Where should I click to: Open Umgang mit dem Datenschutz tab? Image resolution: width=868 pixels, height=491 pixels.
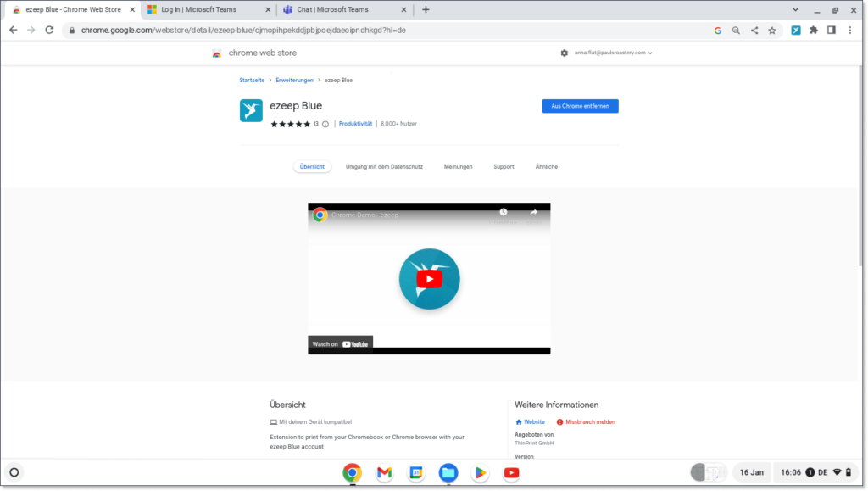pyautogui.click(x=384, y=166)
